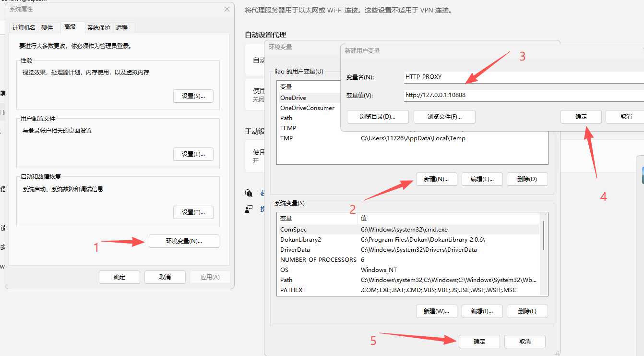
Task: Select the 系统保护 tab
Action: click(x=98, y=27)
